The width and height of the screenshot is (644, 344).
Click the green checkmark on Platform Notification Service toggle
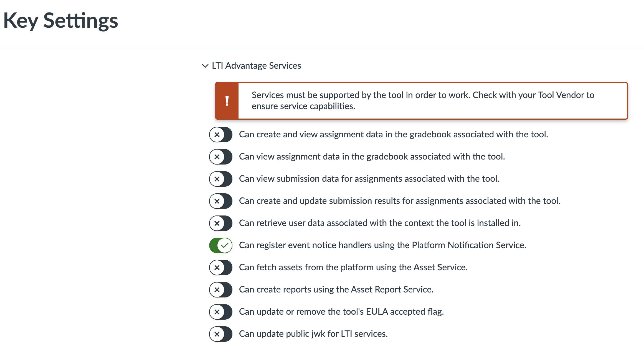coord(225,245)
